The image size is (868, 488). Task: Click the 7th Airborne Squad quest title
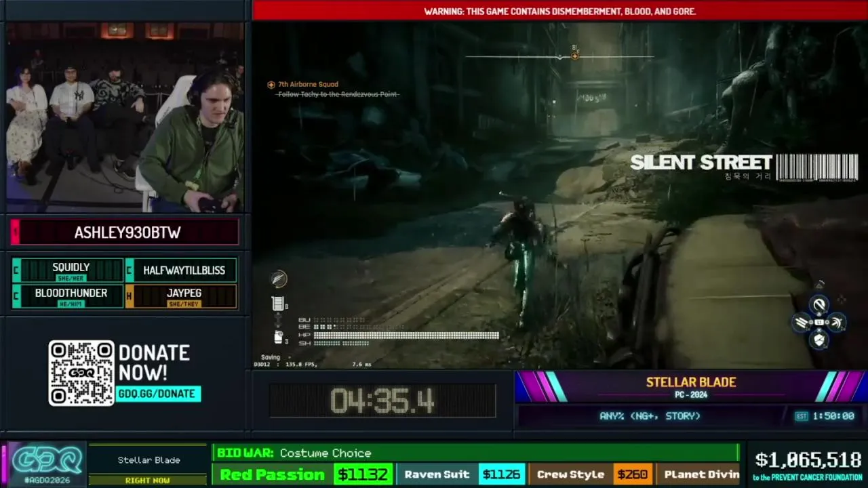pyautogui.click(x=308, y=85)
